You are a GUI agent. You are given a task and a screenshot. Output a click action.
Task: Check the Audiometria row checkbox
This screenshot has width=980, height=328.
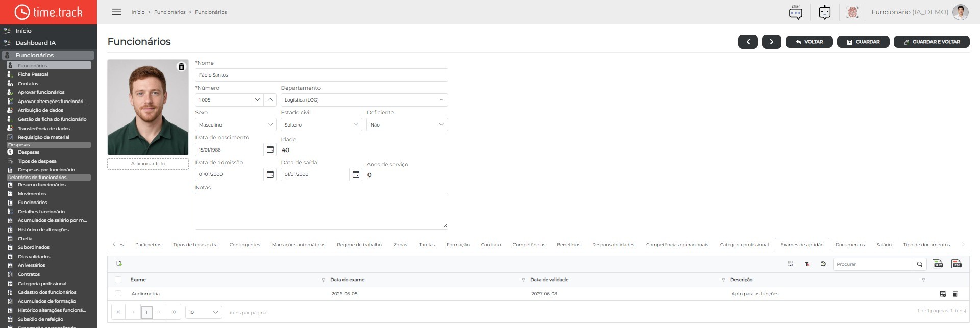pos(118,294)
